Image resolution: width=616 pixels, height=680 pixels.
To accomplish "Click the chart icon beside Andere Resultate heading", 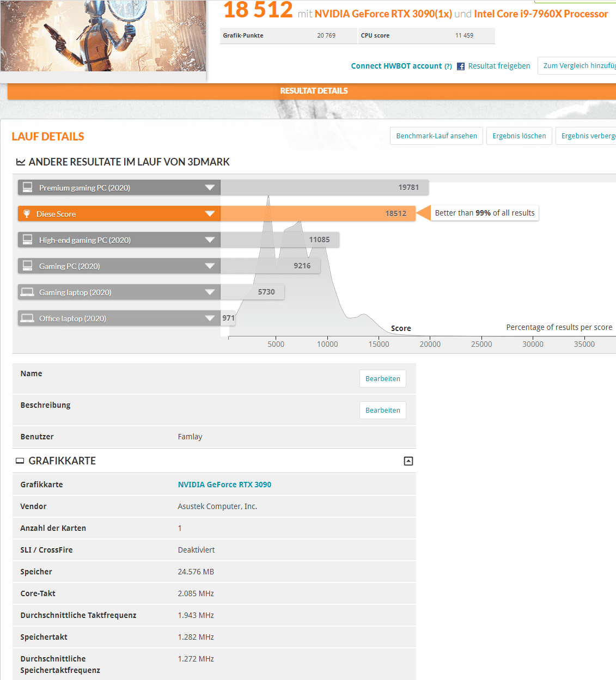I will (21, 162).
